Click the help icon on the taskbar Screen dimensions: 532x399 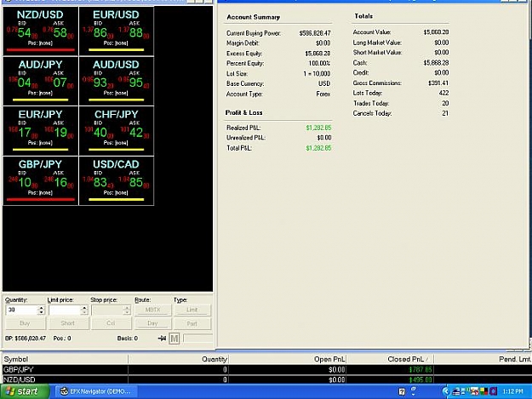(x=402, y=392)
